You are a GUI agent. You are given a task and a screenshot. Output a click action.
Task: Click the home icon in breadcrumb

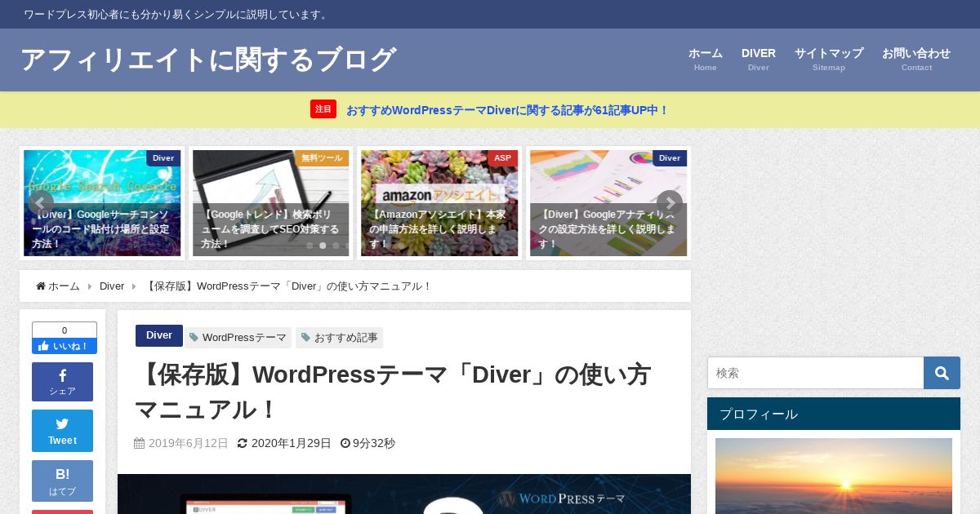41,286
